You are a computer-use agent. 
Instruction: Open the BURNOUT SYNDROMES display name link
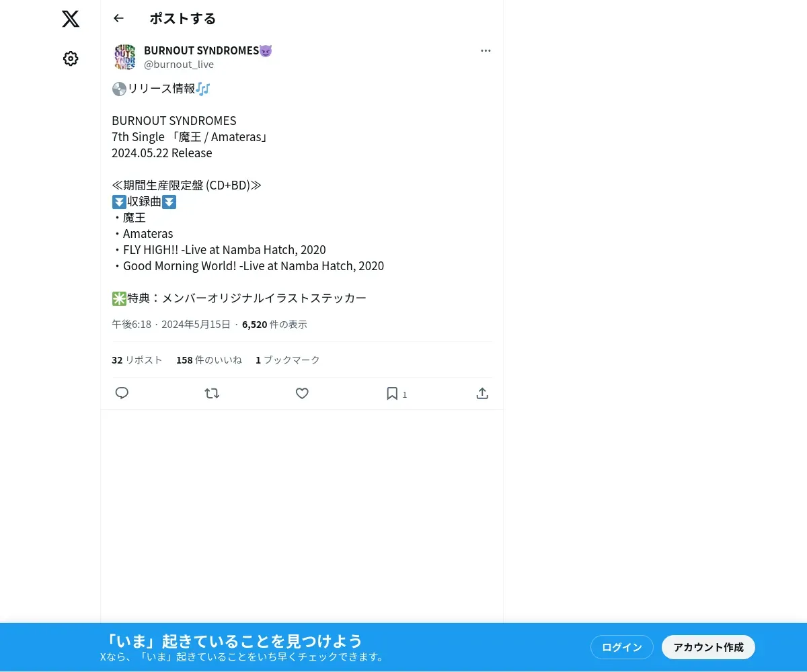pyautogui.click(x=208, y=50)
